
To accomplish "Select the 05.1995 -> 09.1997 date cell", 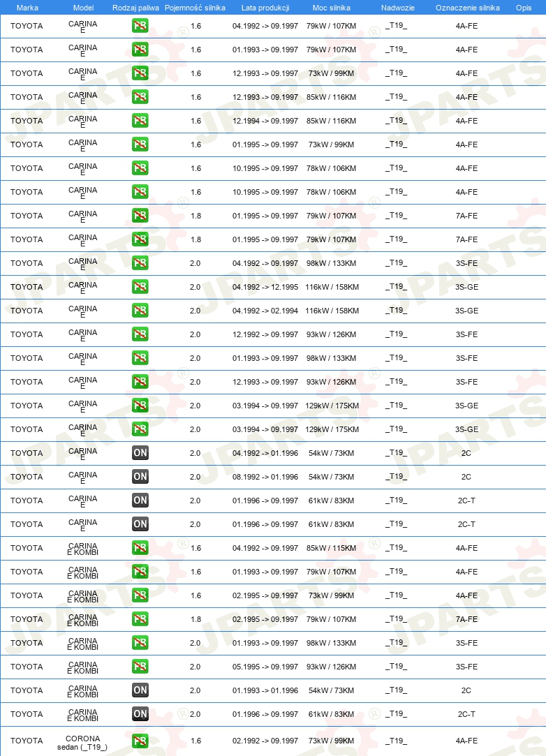I will tap(265, 667).
